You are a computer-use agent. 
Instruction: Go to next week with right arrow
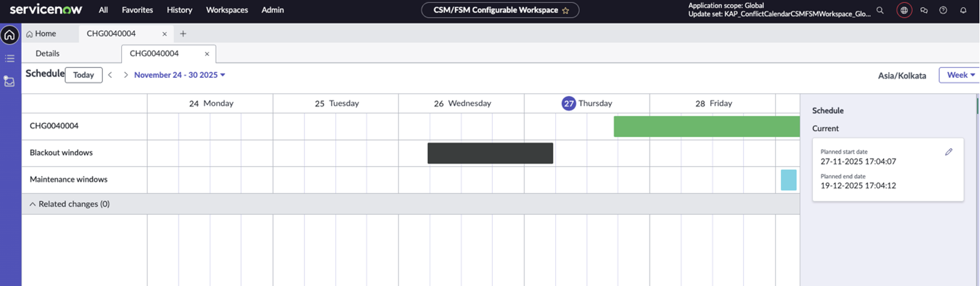pos(126,75)
